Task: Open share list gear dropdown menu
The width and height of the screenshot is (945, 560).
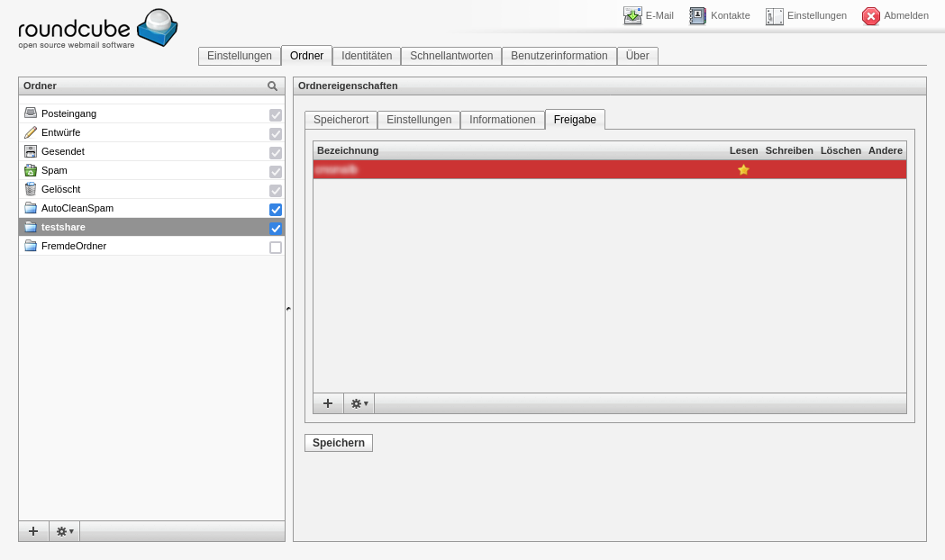Action: 359,403
